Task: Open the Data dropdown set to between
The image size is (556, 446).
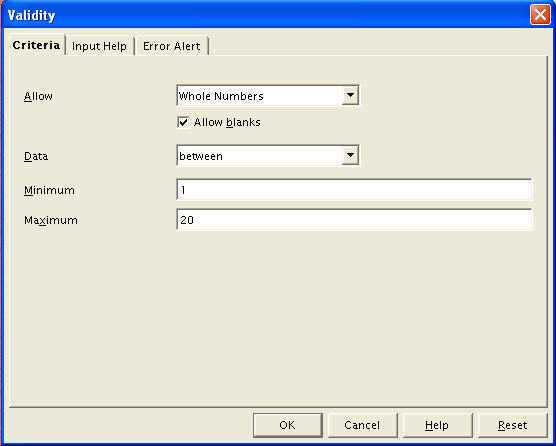Action: [268, 156]
